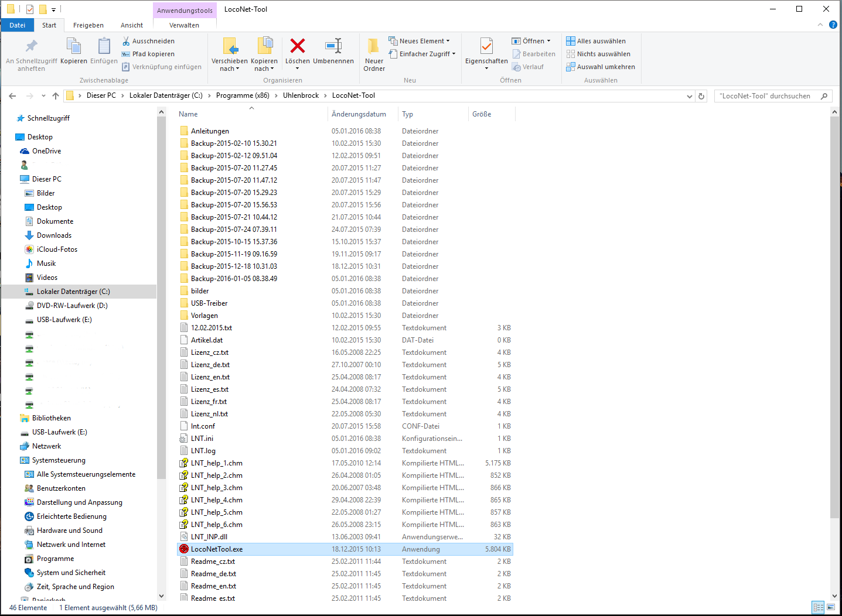
Task: Sort by the Größe column header
Action: tap(492, 114)
